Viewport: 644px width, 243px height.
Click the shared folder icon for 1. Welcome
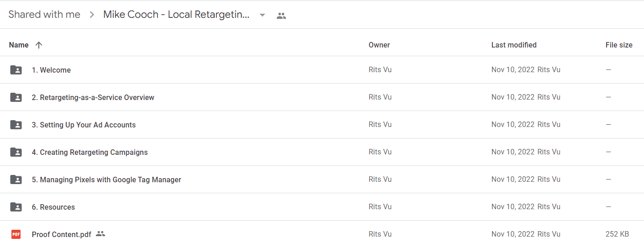(x=16, y=70)
